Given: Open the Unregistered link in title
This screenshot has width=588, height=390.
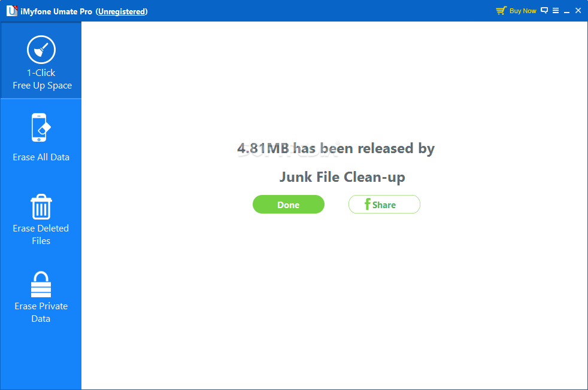Looking at the screenshot, I should click(x=122, y=11).
